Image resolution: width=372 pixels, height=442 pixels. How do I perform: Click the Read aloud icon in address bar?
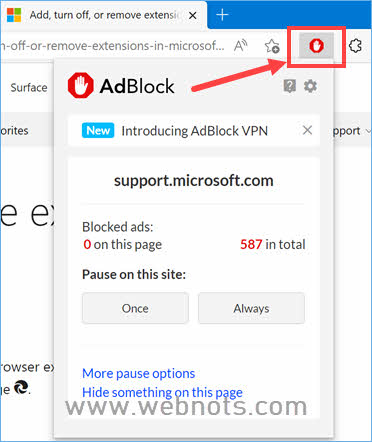(241, 46)
